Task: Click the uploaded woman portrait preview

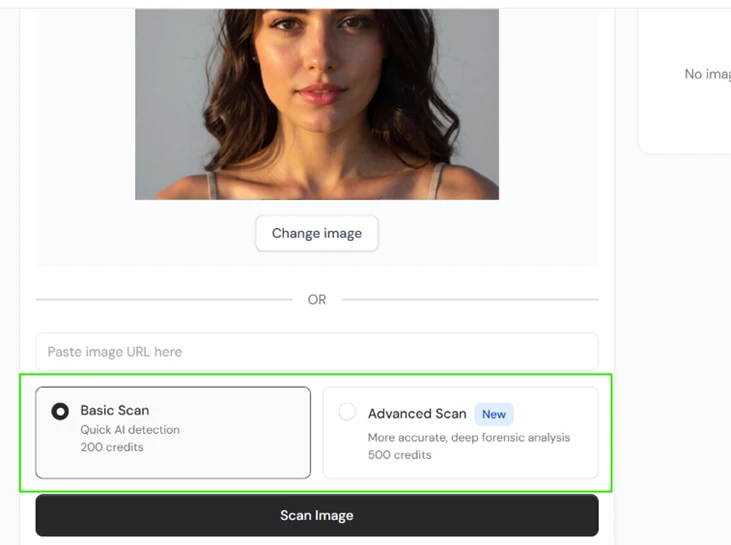Action: point(317,104)
